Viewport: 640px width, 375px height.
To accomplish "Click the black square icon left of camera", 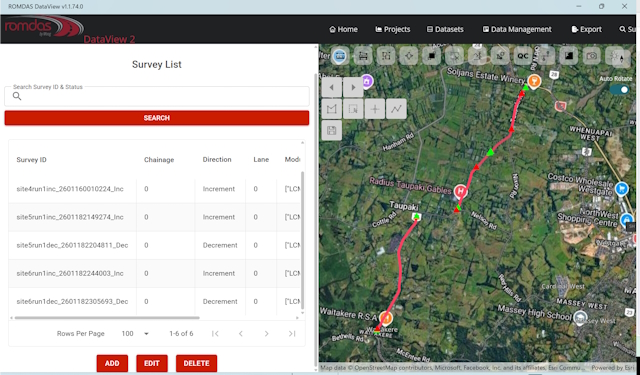I will pyautogui.click(x=569, y=56).
